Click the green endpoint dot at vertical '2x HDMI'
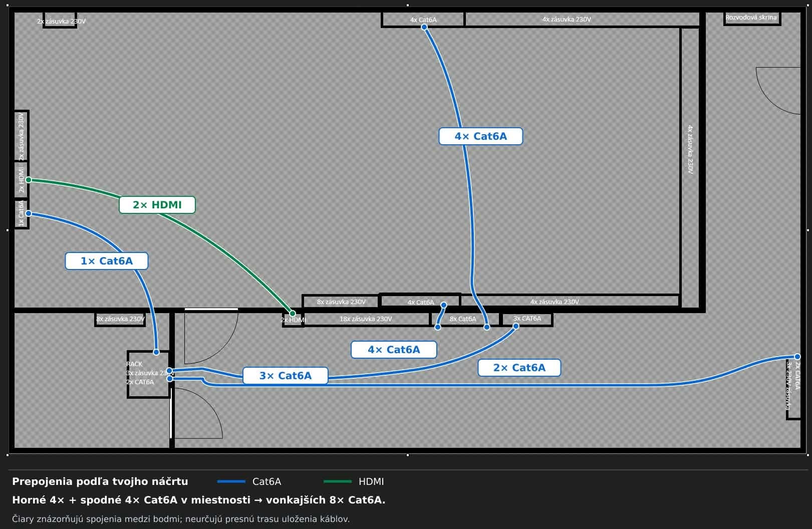 (x=29, y=180)
